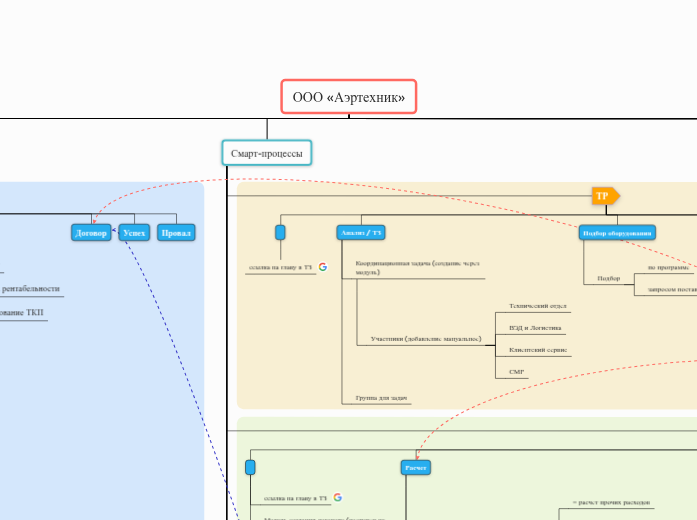Click the Группа для задач item
The width and height of the screenshot is (697, 520).
[x=377, y=397]
